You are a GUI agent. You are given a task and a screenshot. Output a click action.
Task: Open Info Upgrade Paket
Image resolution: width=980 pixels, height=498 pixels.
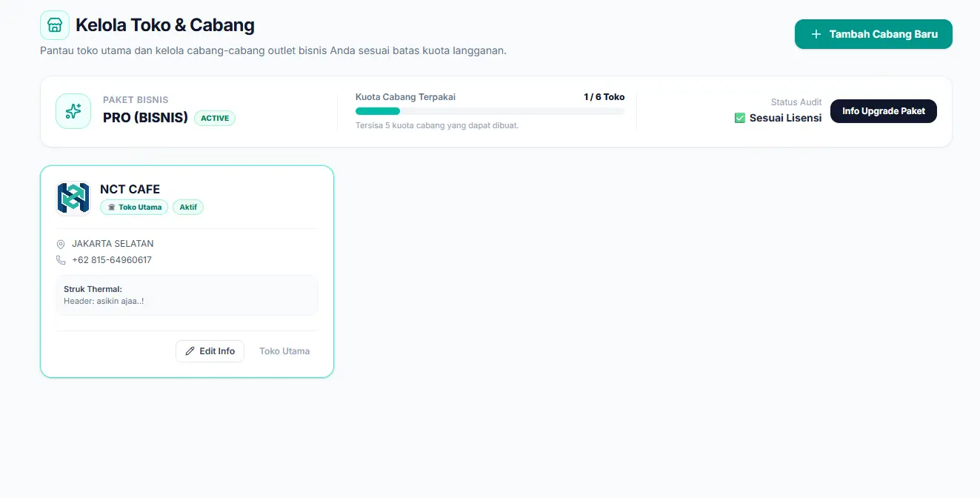point(884,111)
